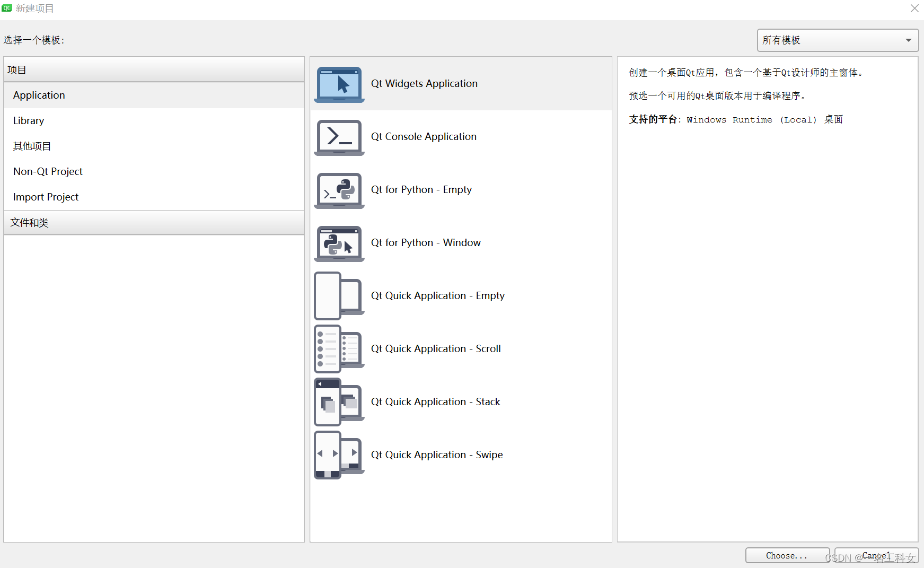Select the Qt Widgets Application icon
The image size is (924, 568).
339,84
